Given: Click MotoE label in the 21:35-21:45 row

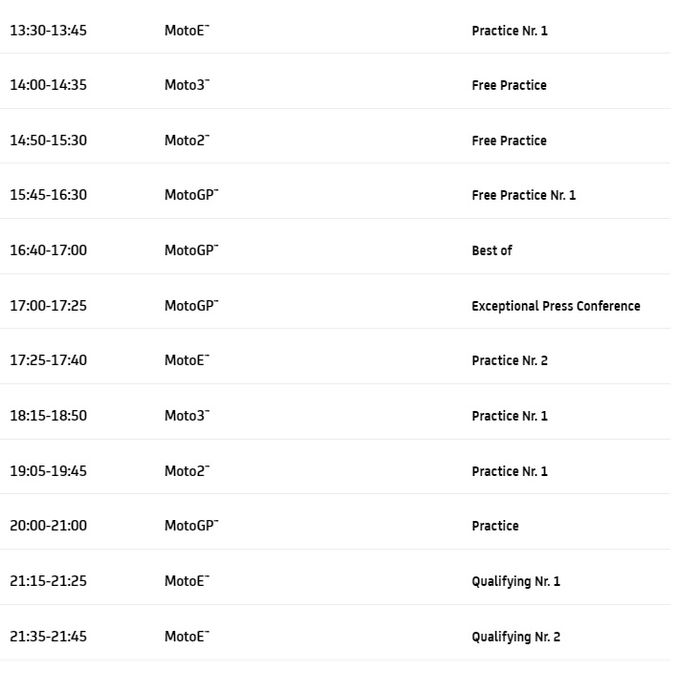Looking at the screenshot, I should click(186, 637).
